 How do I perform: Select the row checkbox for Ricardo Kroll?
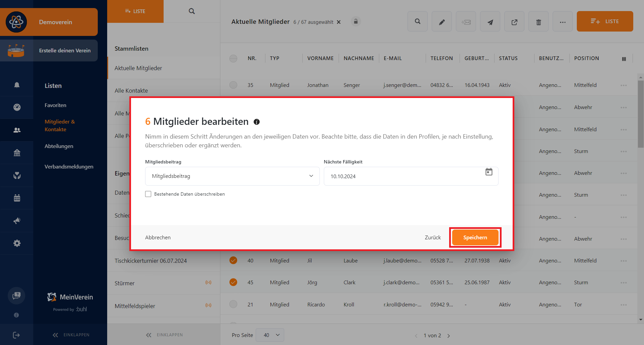pyautogui.click(x=233, y=304)
